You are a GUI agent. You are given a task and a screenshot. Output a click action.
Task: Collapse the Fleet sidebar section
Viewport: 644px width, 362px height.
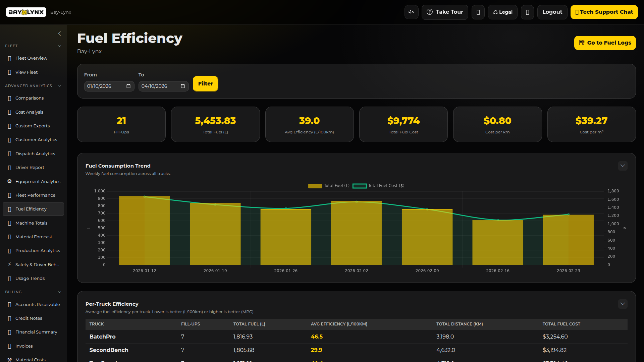pos(59,46)
